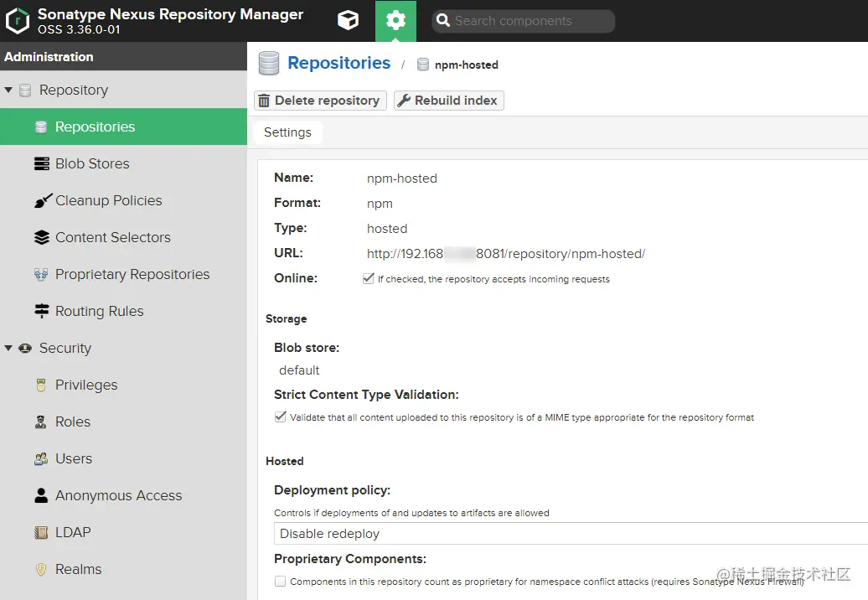Click the Anonymous Access person icon
Image resolution: width=868 pixels, height=600 pixels.
tap(41, 495)
